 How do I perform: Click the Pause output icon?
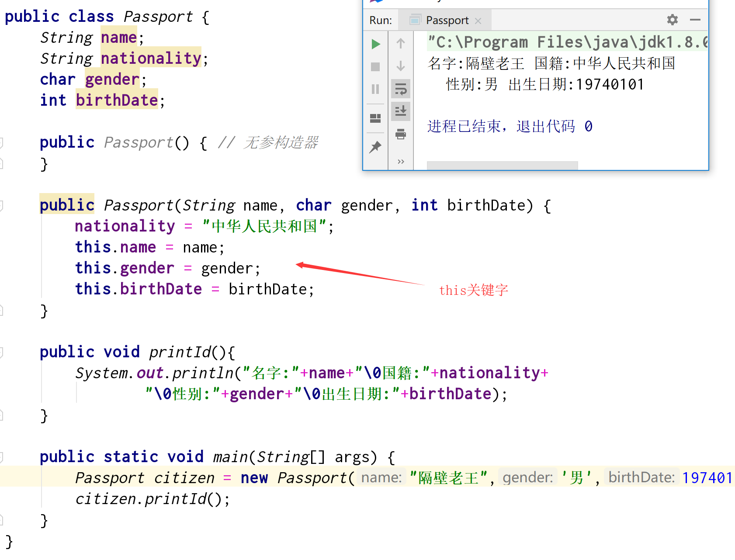point(375,89)
